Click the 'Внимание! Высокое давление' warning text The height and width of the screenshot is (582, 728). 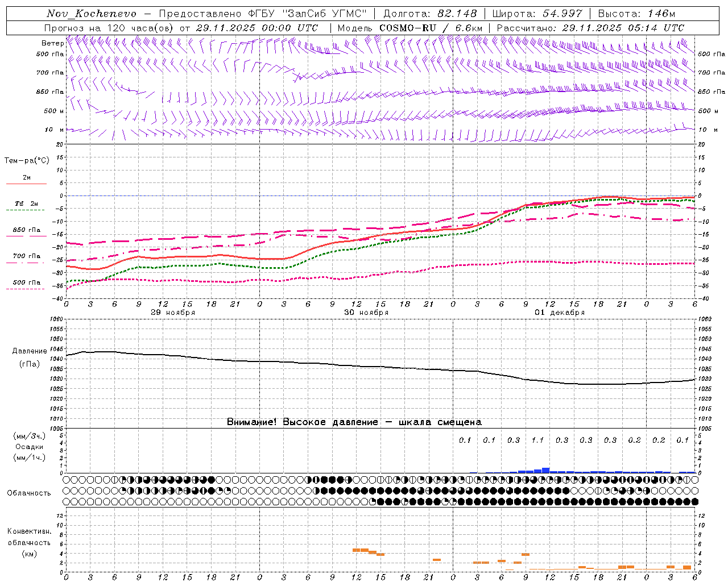pos(303,422)
